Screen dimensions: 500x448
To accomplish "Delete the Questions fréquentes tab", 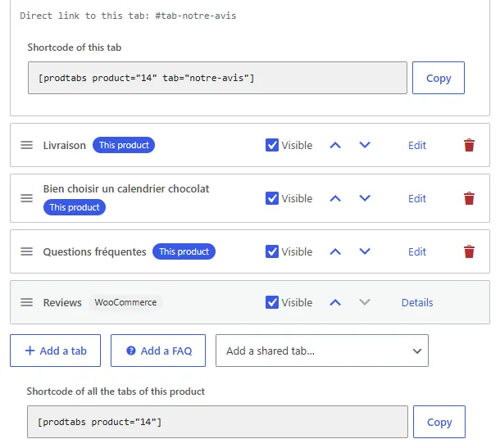I will coord(469,251).
